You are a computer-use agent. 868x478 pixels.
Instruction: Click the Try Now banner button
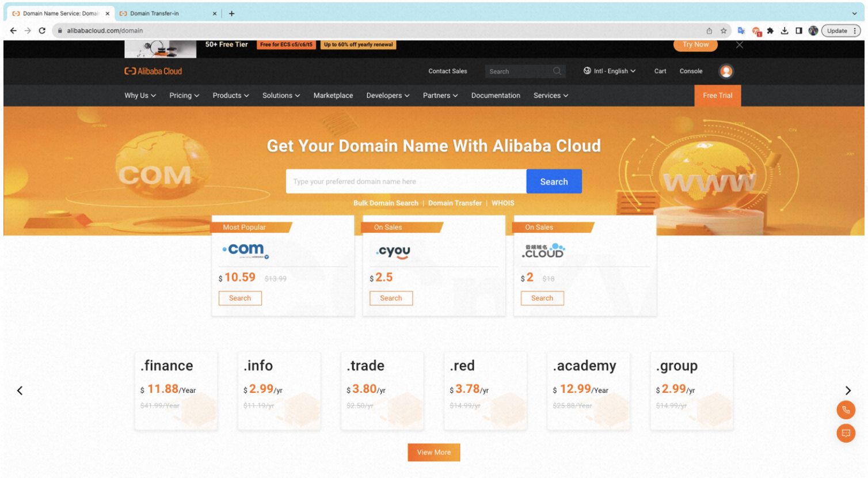click(x=695, y=45)
